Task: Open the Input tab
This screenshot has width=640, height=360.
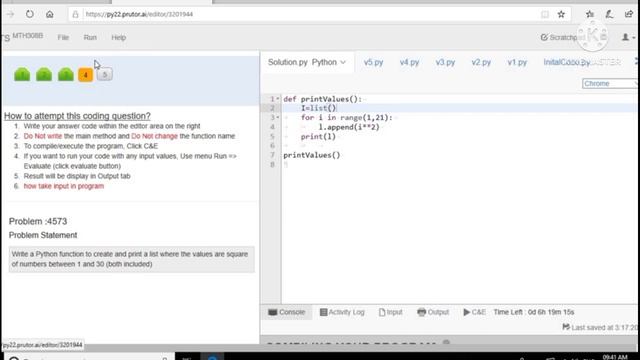Action: pos(391,312)
